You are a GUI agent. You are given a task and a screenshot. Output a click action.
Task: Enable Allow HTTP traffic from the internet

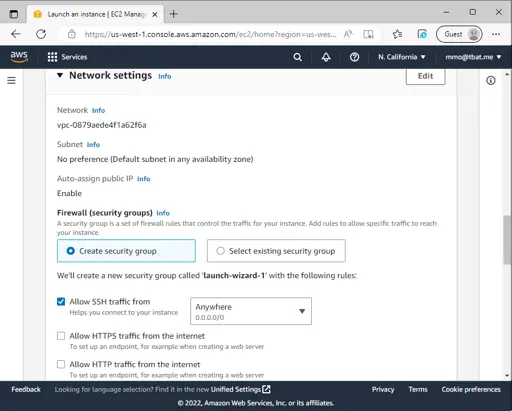point(61,364)
